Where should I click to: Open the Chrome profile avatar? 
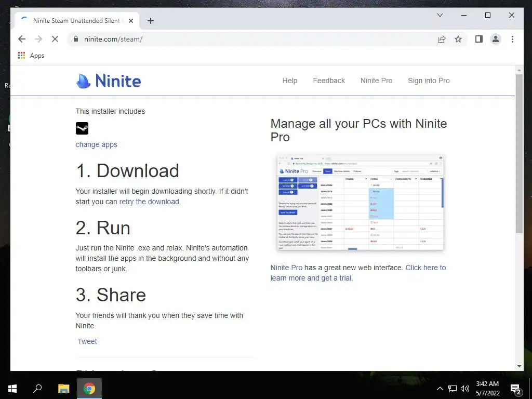(496, 39)
